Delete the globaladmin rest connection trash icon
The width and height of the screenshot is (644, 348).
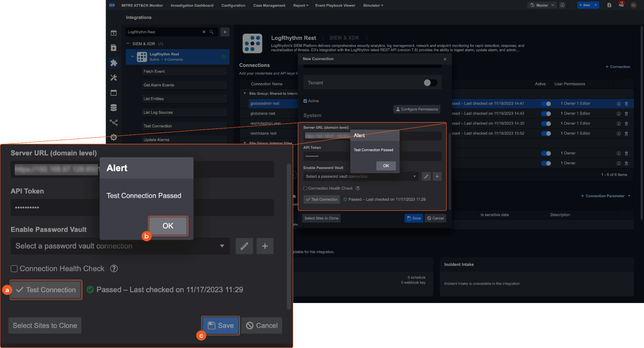click(626, 104)
